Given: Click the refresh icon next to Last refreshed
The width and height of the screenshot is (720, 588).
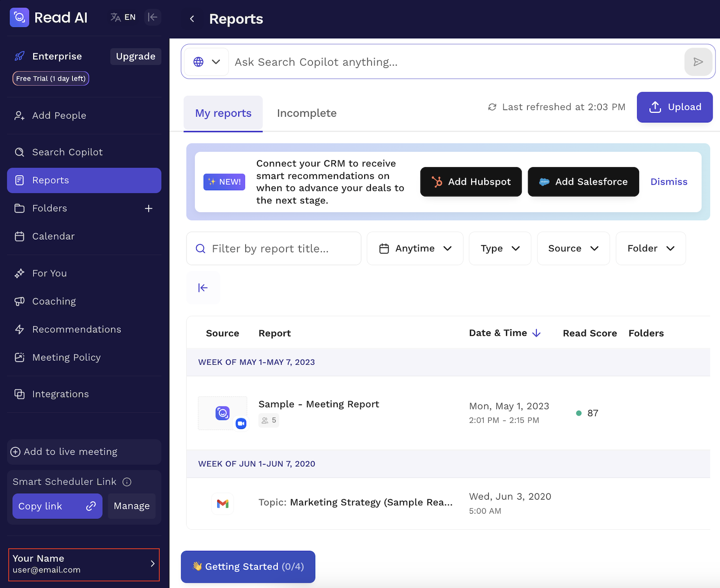Looking at the screenshot, I should tap(492, 107).
